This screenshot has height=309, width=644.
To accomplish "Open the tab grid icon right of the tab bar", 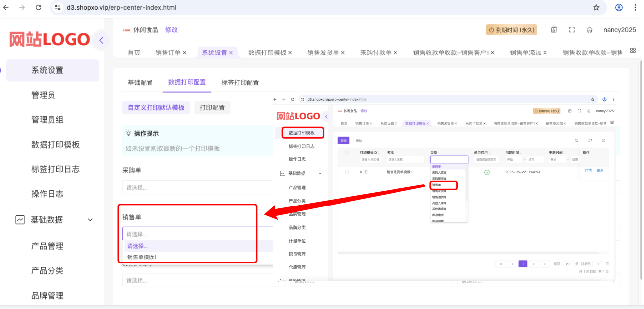I will pyautogui.click(x=633, y=51).
